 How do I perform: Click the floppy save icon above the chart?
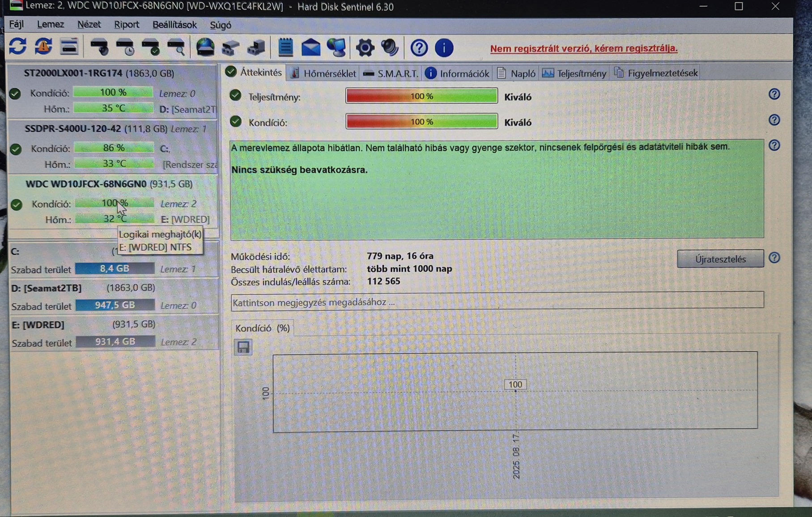[243, 347]
